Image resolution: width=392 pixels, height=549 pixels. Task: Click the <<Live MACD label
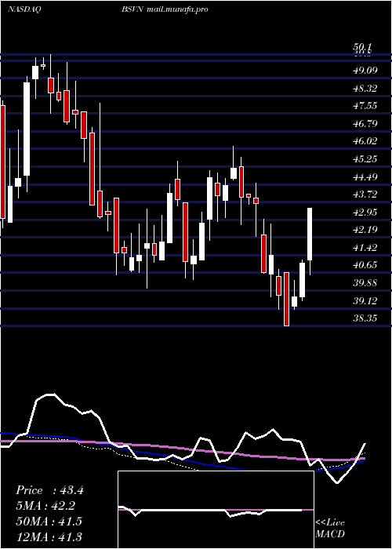pyautogui.click(x=330, y=529)
